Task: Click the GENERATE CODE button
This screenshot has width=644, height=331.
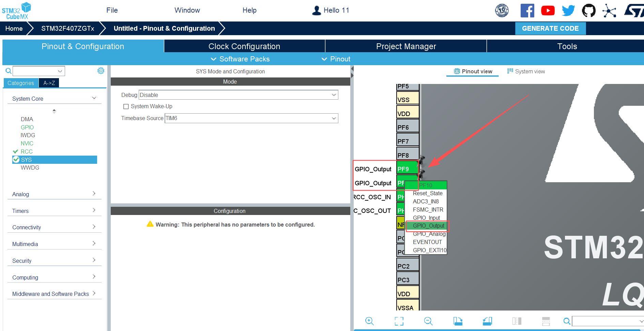Action: pyautogui.click(x=550, y=28)
